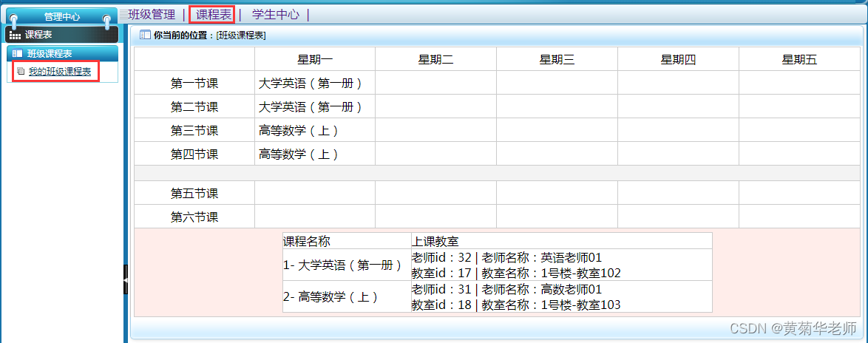Click the 第五节课 row label
Viewport: 868px width, 343px height.
(x=194, y=194)
